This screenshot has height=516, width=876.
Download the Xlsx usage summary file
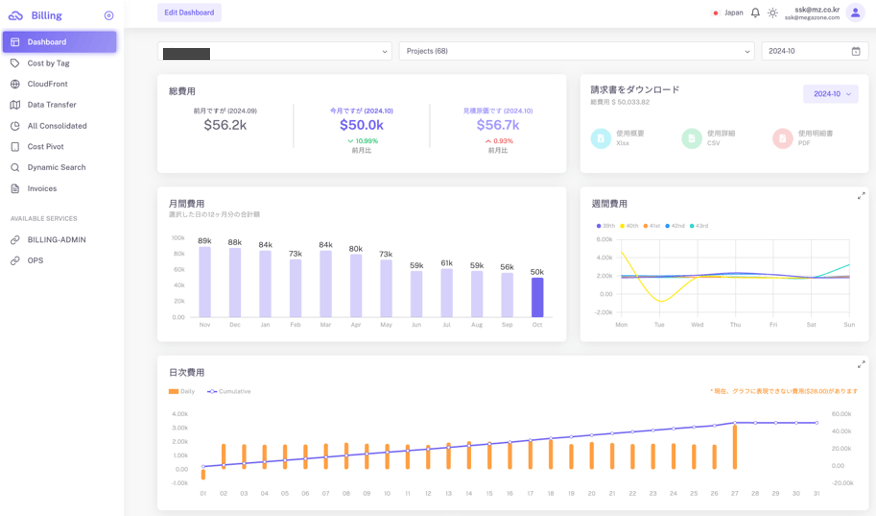[601, 138]
